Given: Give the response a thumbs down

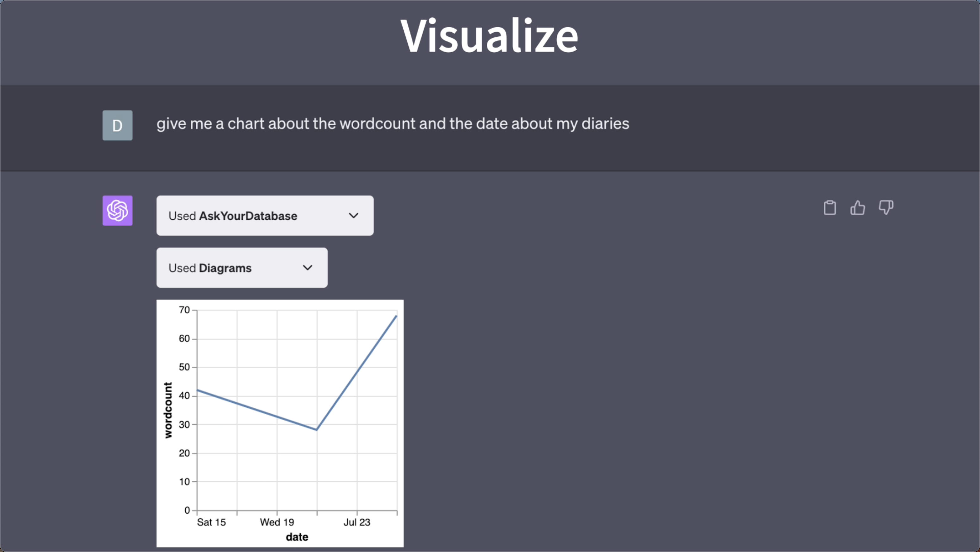Looking at the screenshot, I should [886, 208].
